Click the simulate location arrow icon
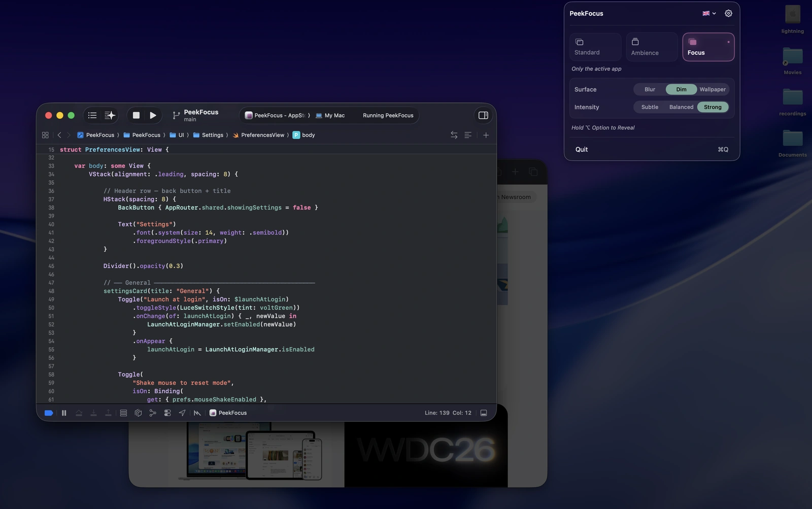The image size is (812, 509). pos(182,413)
